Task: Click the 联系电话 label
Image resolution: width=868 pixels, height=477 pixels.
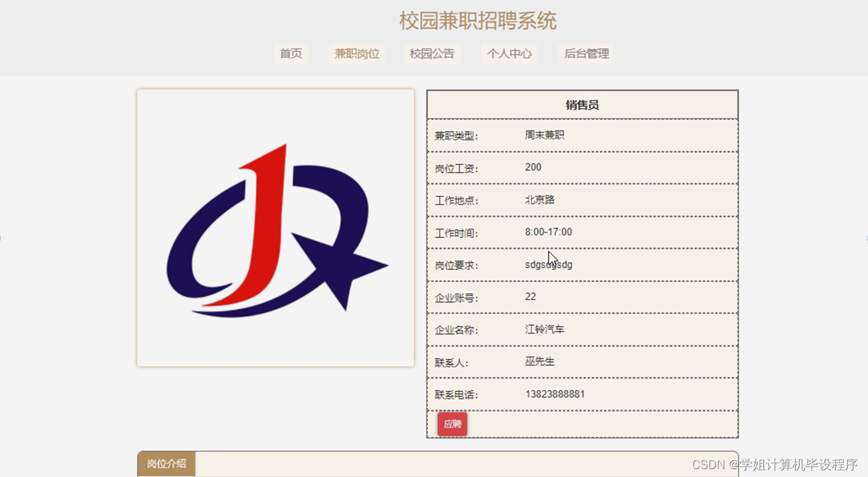Action: tap(456, 395)
